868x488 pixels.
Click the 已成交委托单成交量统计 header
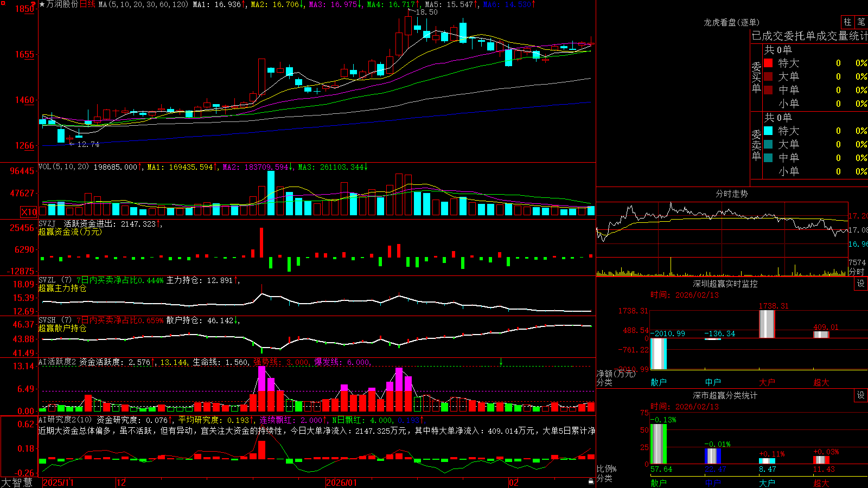[x=809, y=36]
